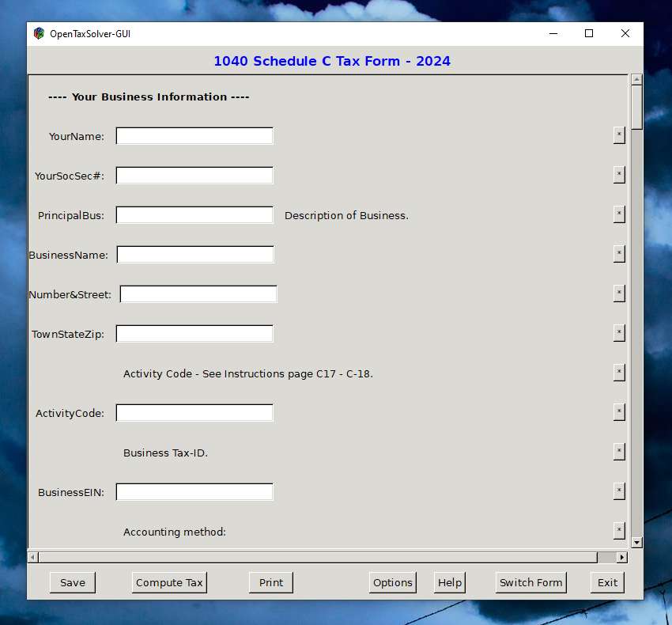672x625 pixels.
Task: Run Compute Tax
Action: tap(169, 582)
